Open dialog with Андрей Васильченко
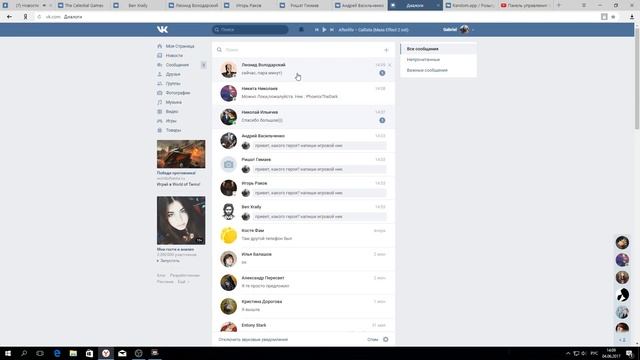The image size is (640, 360). tap(303, 140)
